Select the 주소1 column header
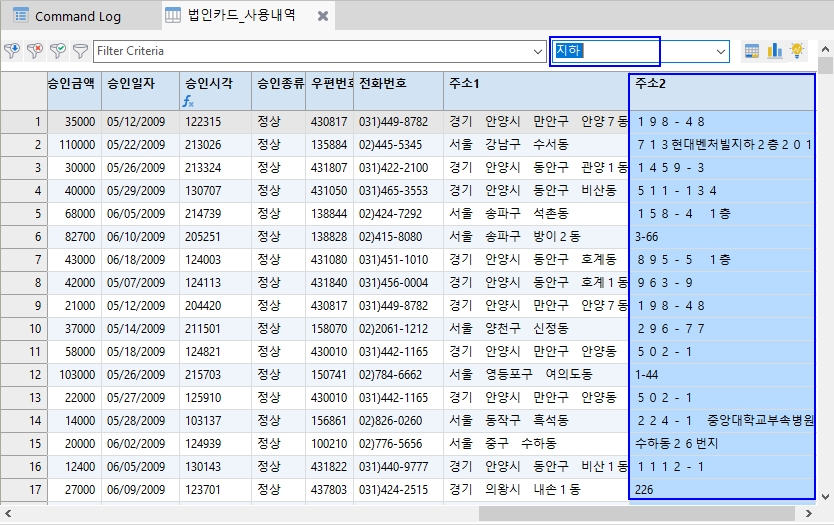Screen dimensions: 834x525 (x=536, y=91)
